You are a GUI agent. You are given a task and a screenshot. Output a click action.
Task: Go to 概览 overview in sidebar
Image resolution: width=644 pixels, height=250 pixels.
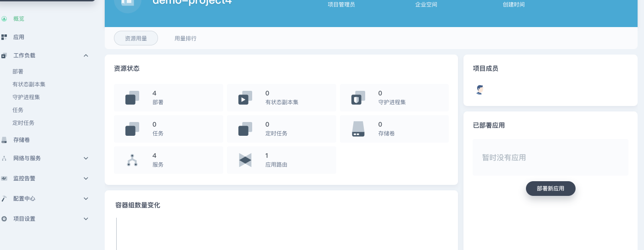point(19,19)
